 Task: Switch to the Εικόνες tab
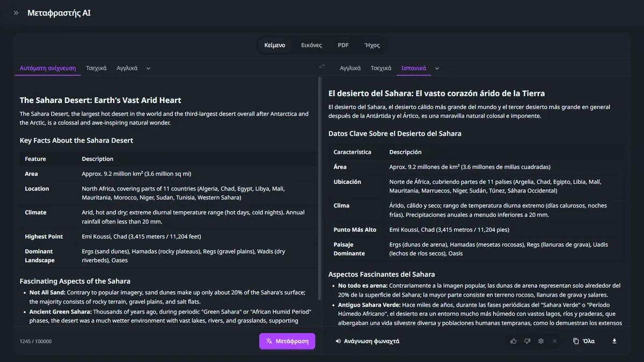coord(312,45)
